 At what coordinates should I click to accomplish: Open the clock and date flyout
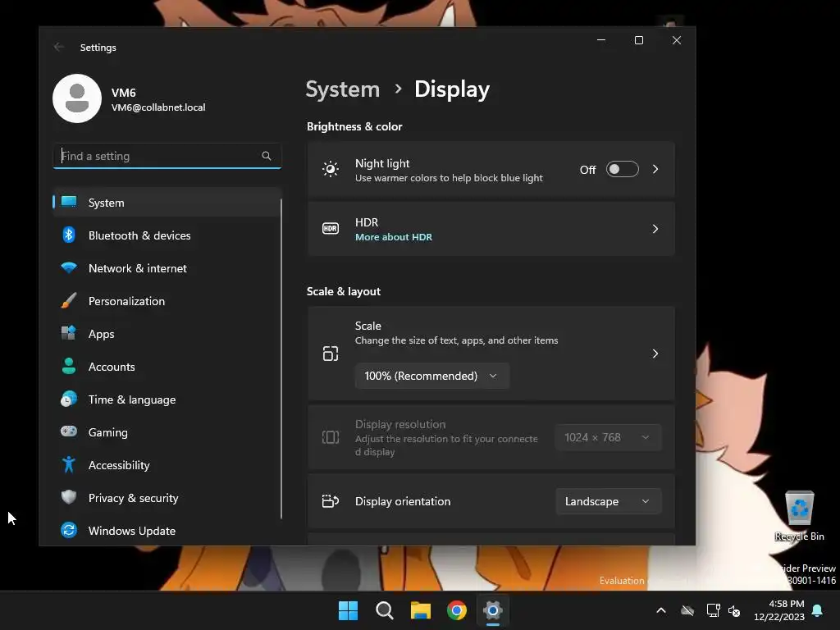779,610
